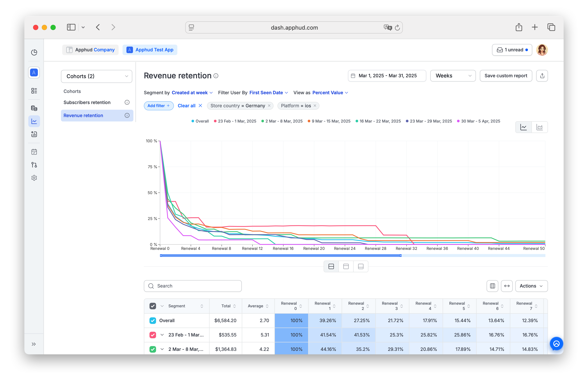588x387 pixels.
Task: Click the fit column width arrows icon
Action: coord(507,286)
